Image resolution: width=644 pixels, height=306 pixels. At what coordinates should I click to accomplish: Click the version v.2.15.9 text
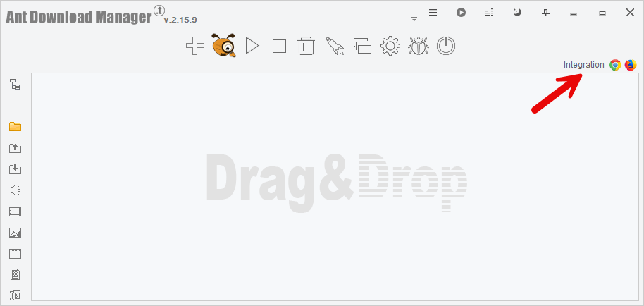coord(180,20)
